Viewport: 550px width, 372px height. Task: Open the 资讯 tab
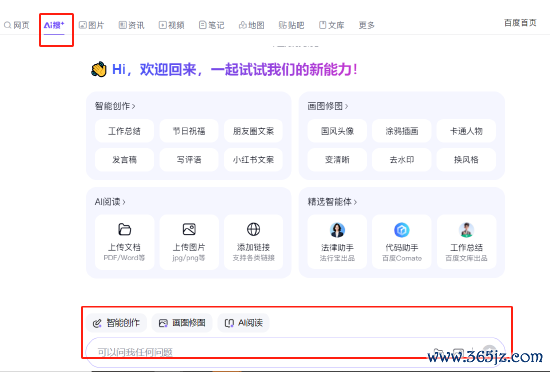point(132,25)
